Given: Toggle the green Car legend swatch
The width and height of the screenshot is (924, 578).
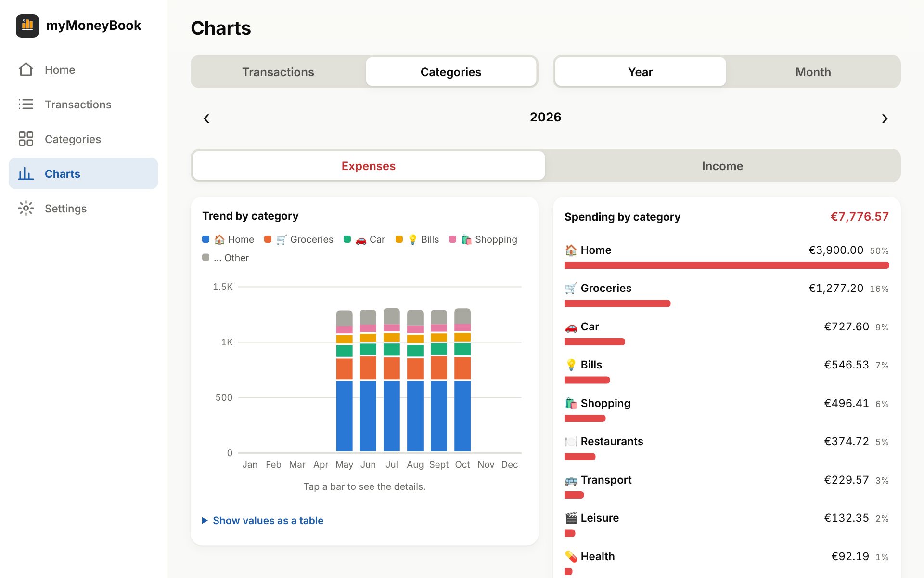Looking at the screenshot, I should tap(347, 239).
